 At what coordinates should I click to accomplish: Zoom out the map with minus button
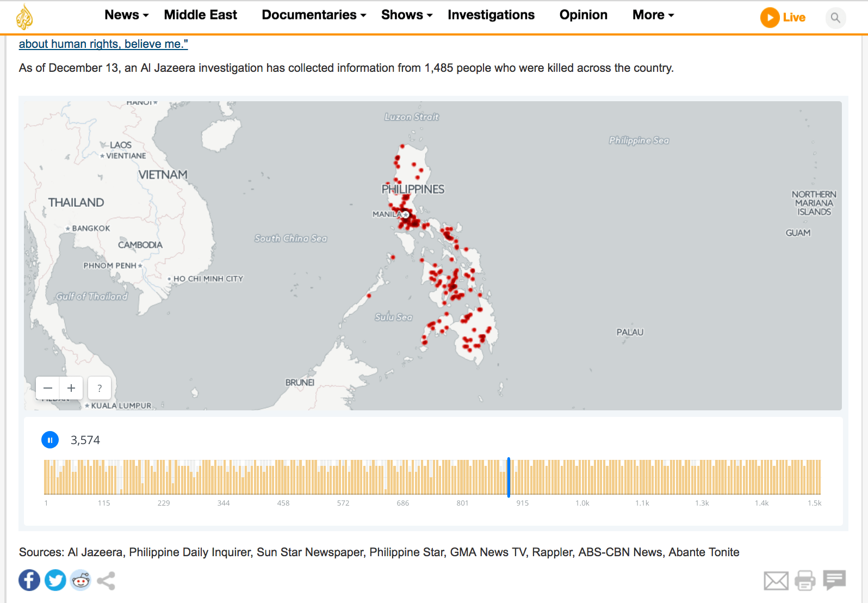click(48, 388)
